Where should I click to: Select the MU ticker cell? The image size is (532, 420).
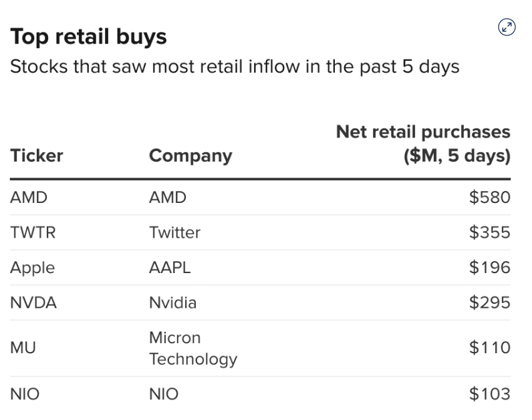22,348
